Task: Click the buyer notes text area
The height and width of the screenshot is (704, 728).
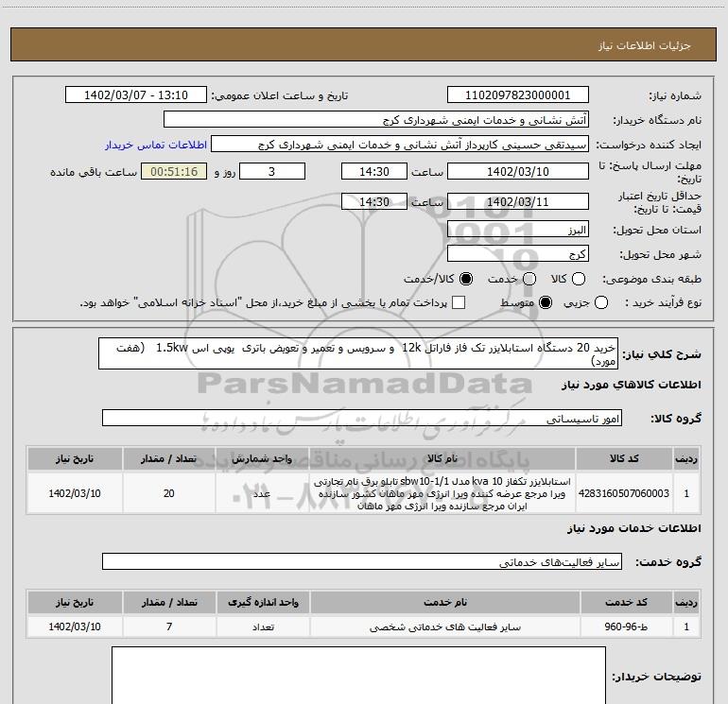Action: 358,676
